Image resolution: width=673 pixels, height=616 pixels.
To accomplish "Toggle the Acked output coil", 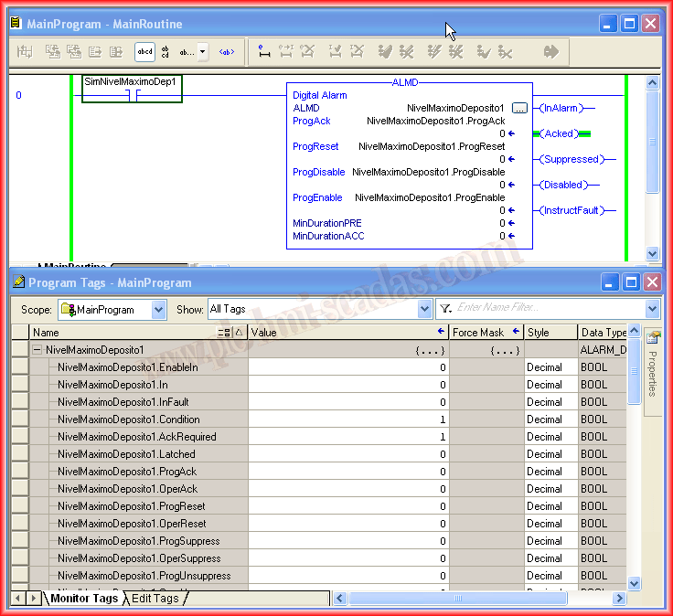I will (x=559, y=133).
